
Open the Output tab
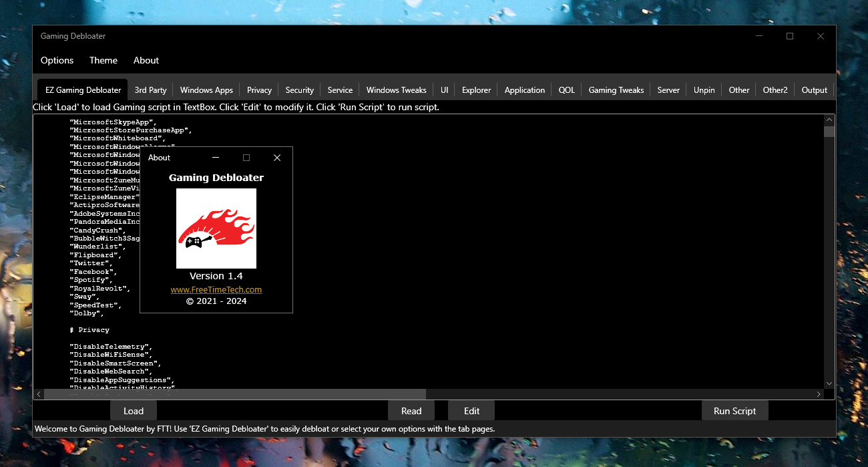point(814,90)
